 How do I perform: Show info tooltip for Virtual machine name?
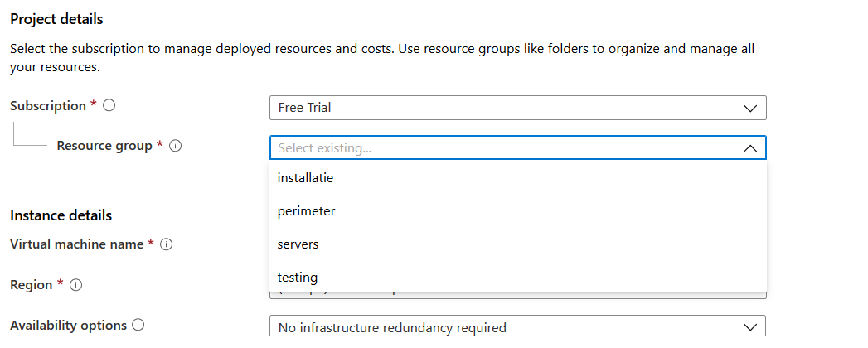pyautogui.click(x=166, y=244)
